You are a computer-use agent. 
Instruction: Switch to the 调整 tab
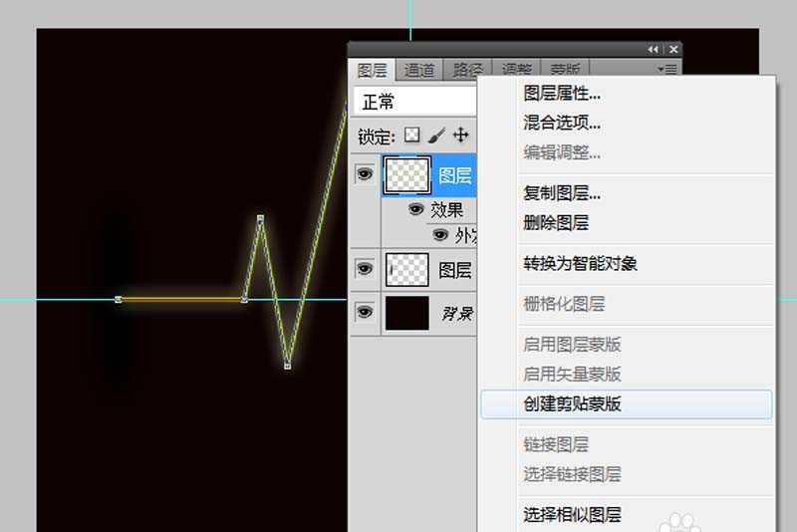[516, 70]
